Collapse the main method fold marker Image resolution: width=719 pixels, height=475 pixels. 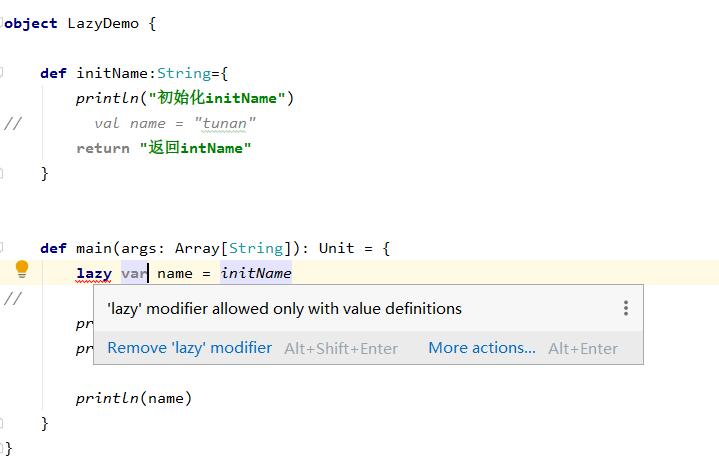[x=3, y=248]
